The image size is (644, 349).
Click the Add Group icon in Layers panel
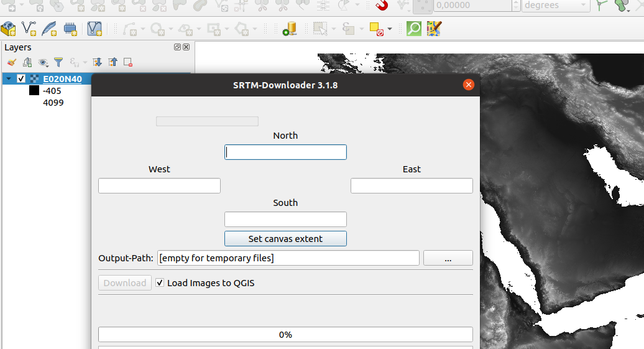(27, 62)
